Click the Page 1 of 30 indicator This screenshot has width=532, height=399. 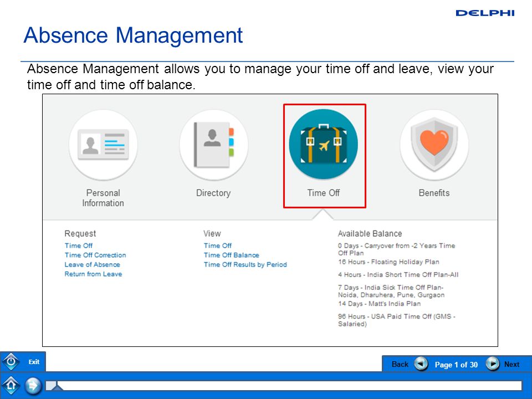(x=456, y=365)
